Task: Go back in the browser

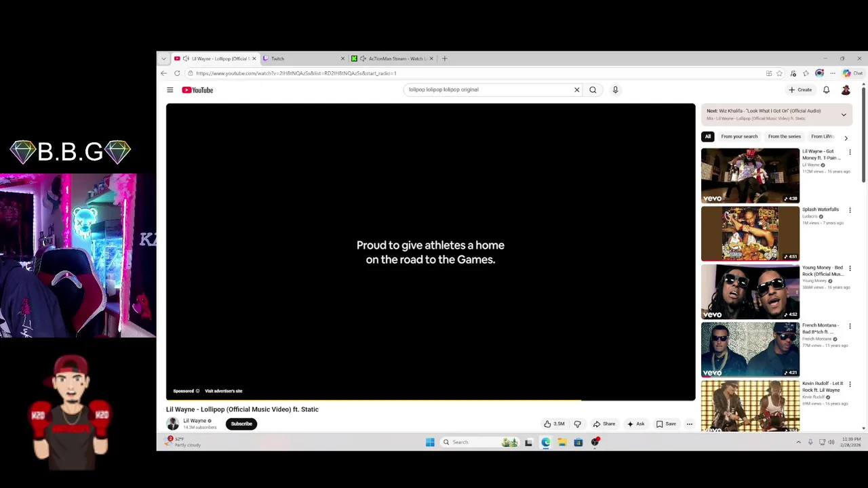Action: 163,73
